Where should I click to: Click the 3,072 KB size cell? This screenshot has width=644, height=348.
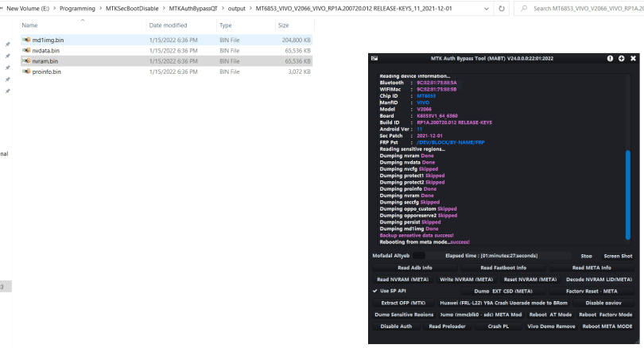(x=299, y=72)
